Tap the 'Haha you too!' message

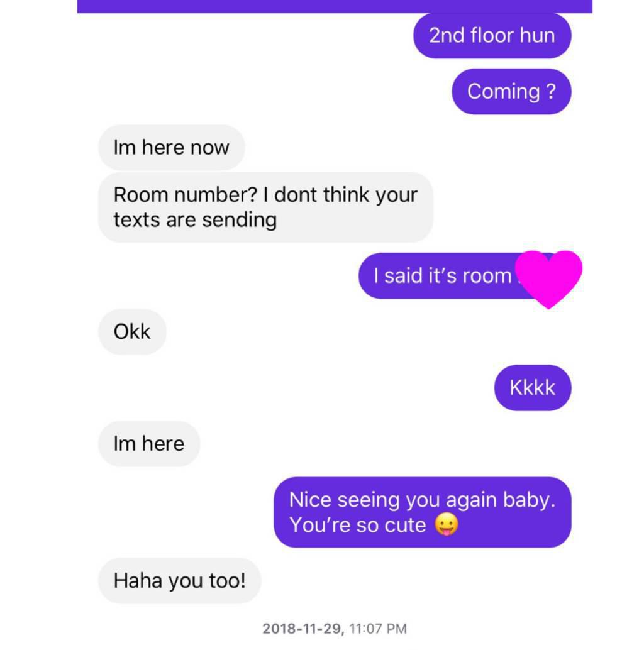tap(180, 581)
